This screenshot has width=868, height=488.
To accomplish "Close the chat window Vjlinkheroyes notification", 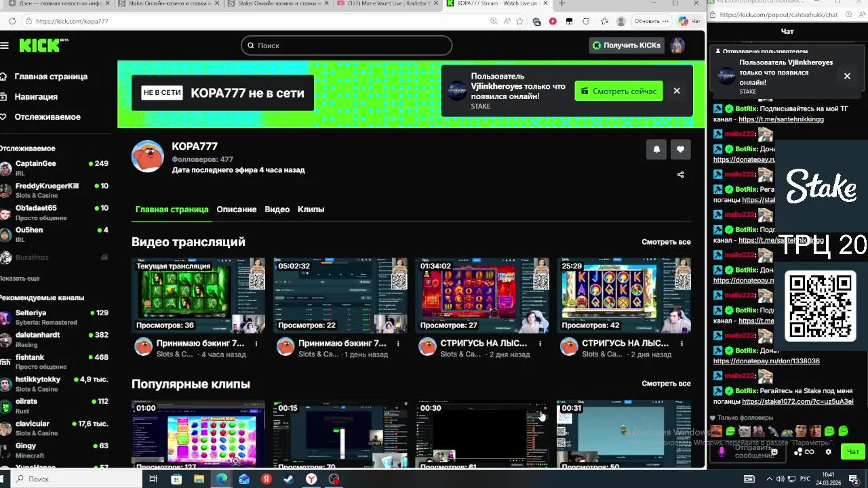I will 847,76.
